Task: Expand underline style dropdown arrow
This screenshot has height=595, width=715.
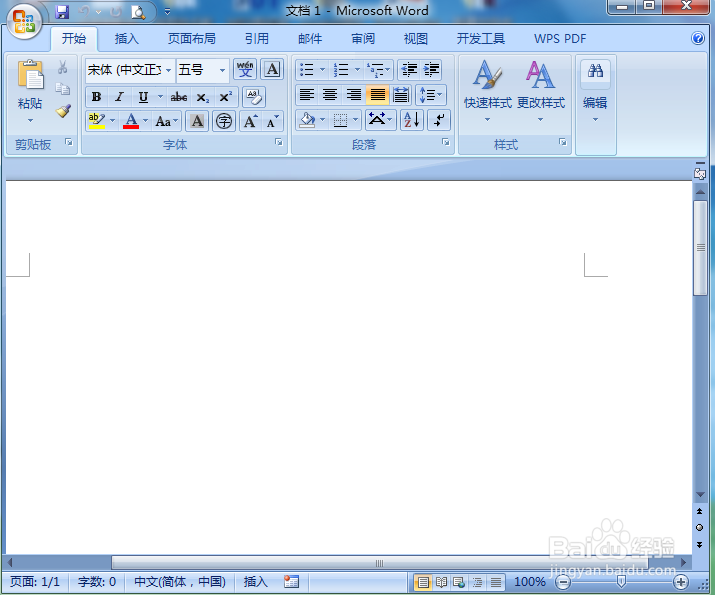Action: click(160, 97)
